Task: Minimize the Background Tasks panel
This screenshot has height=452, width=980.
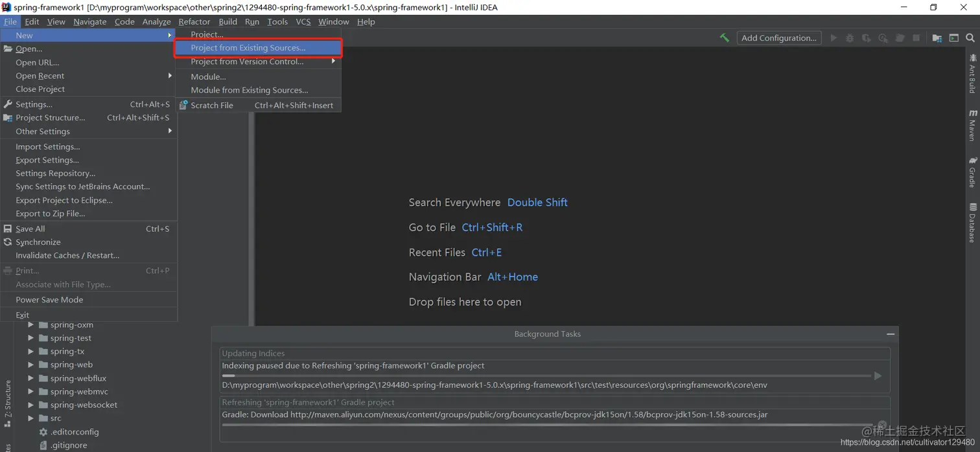Action: tap(891, 334)
